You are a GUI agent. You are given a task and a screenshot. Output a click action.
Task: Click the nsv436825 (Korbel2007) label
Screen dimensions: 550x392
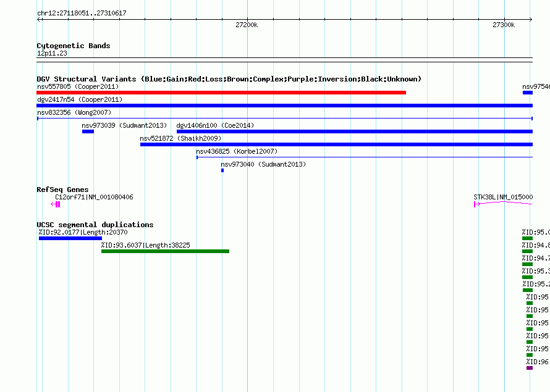click(x=237, y=151)
